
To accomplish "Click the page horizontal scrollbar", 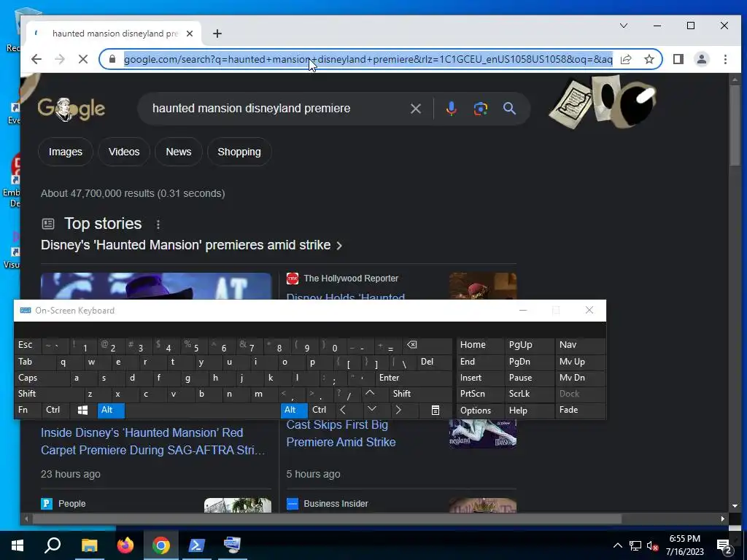I will click(x=327, y=518).
